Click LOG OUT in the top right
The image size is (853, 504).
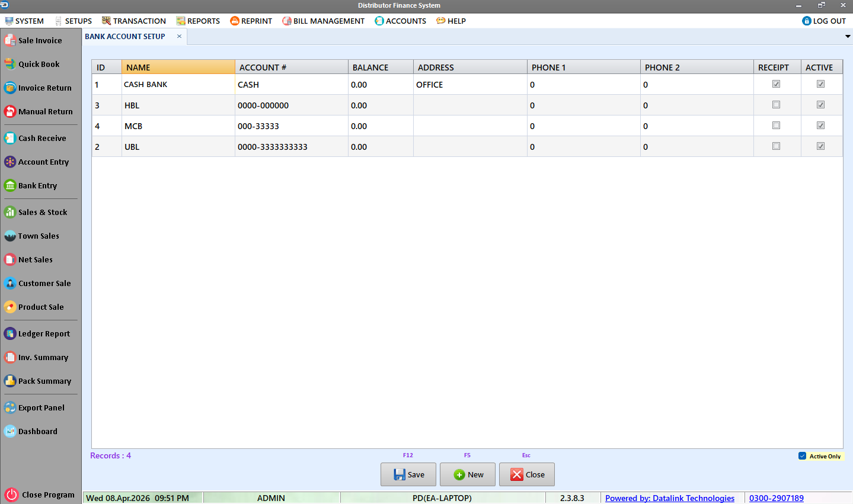(824, 21)
